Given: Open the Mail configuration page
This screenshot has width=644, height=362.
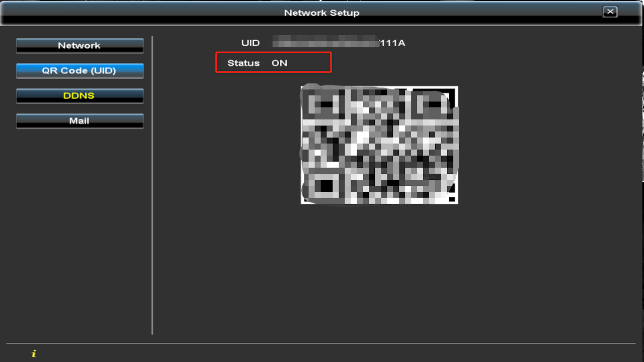Looking at the screenshot, I should point(79,121).
